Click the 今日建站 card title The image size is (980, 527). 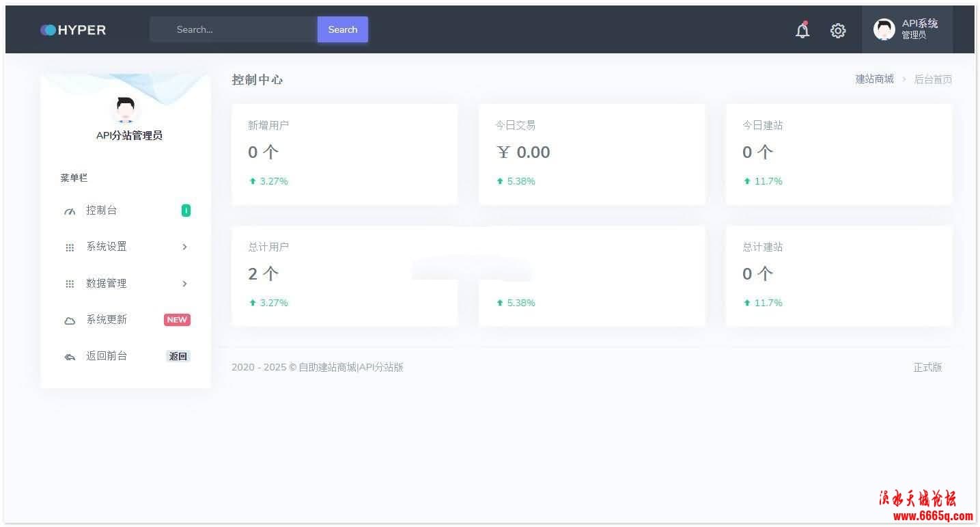[763, 125]
